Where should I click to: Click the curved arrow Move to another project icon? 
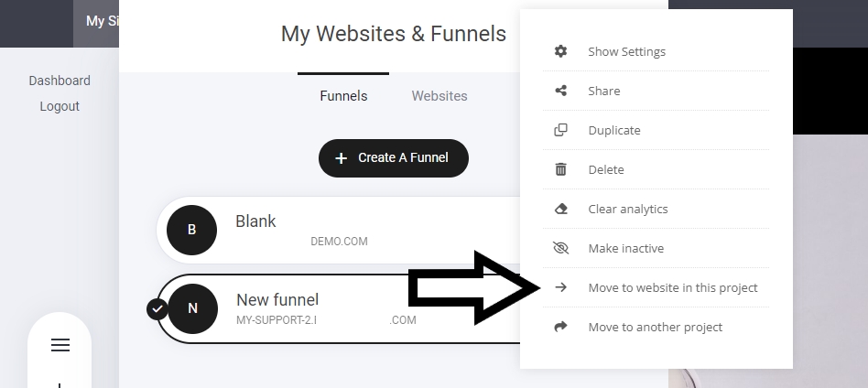tap(561, 327)
